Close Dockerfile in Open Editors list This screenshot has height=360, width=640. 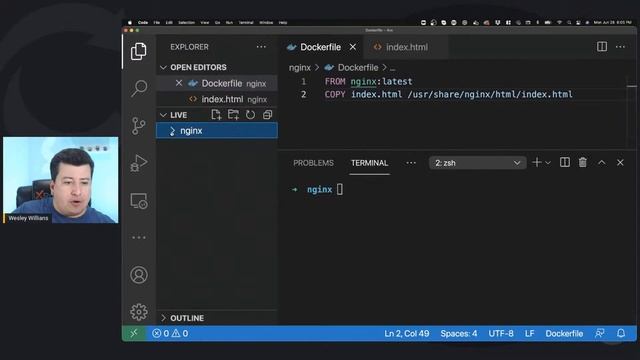click(179, 83)
